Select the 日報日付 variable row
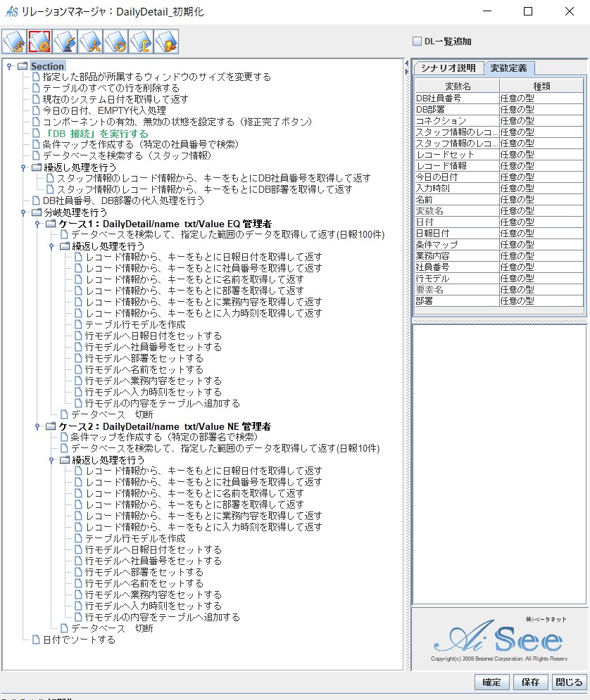Screen dimensions: 590x700 [x=499, y=233]
